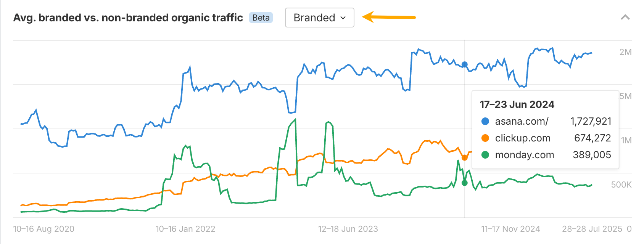Select the green marker on the monday line

(x=464, y=183)
